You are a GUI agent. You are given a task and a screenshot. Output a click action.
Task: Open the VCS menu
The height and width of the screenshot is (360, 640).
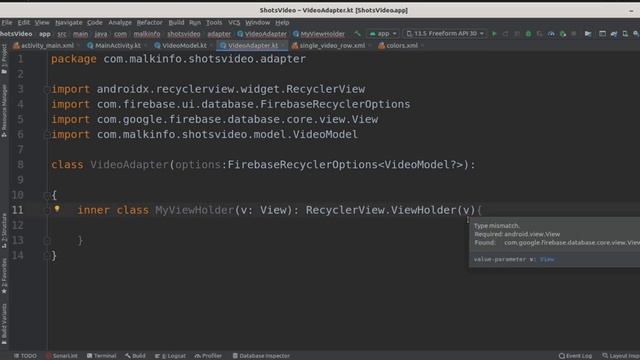pos(234,22)
